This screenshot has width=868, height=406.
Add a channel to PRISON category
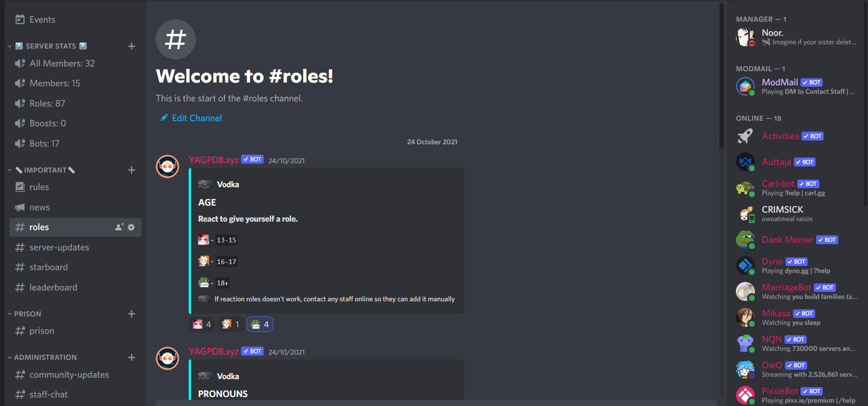click(x=132, y=314)
